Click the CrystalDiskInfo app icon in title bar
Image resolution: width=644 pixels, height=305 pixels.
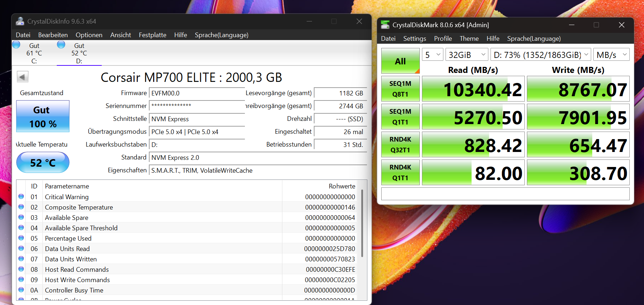[x=20, y=21]
